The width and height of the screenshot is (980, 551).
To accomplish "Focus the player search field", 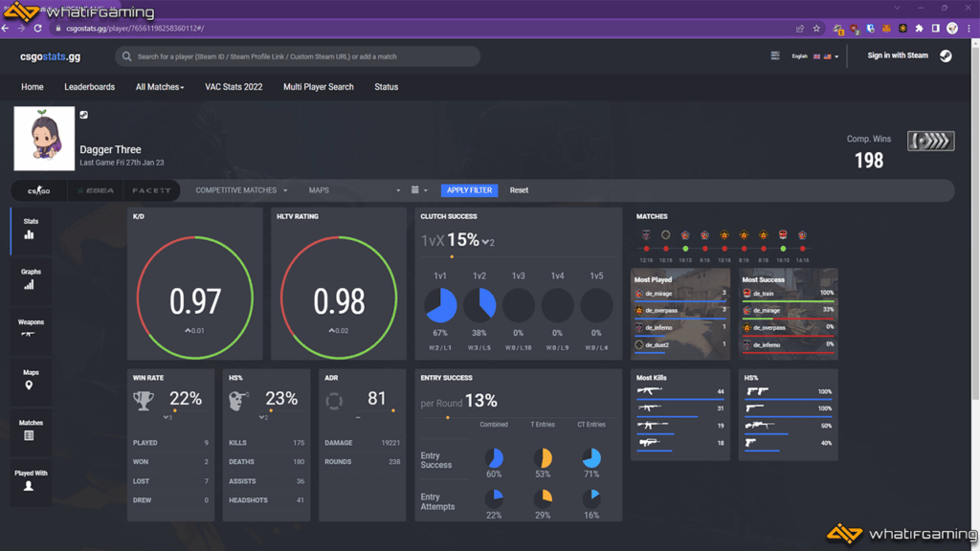I will click(x=298, y=56).
